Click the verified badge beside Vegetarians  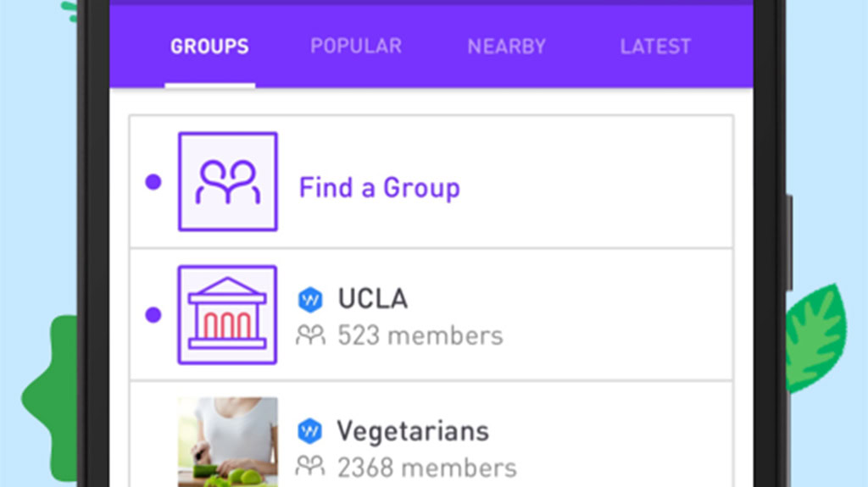coord(310,432)
